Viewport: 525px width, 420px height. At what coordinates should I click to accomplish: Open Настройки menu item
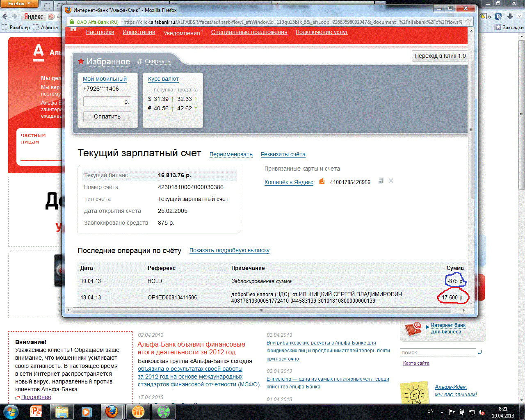coord(100,32)
